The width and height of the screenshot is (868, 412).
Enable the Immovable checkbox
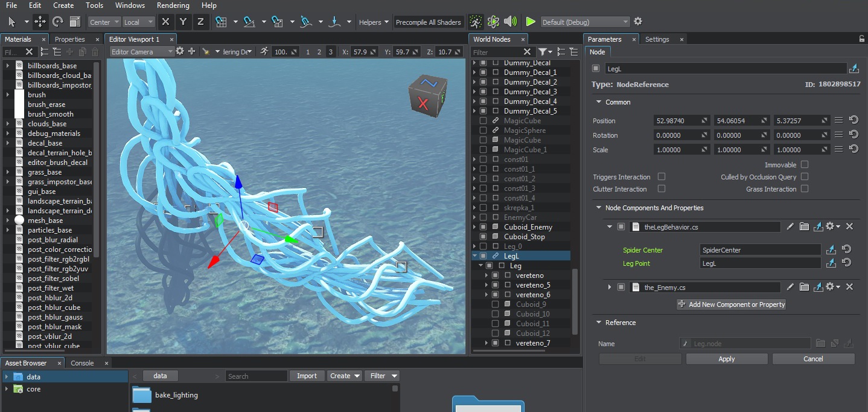point(805,164)
